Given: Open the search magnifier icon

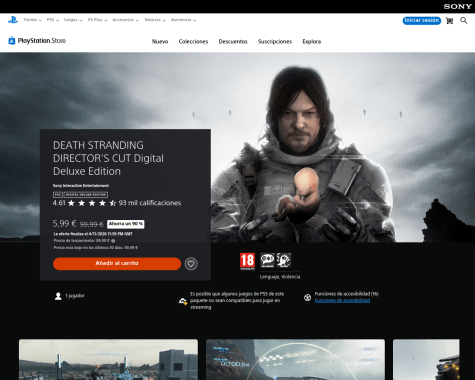Looking at the screenshot, I should [464, 21].
